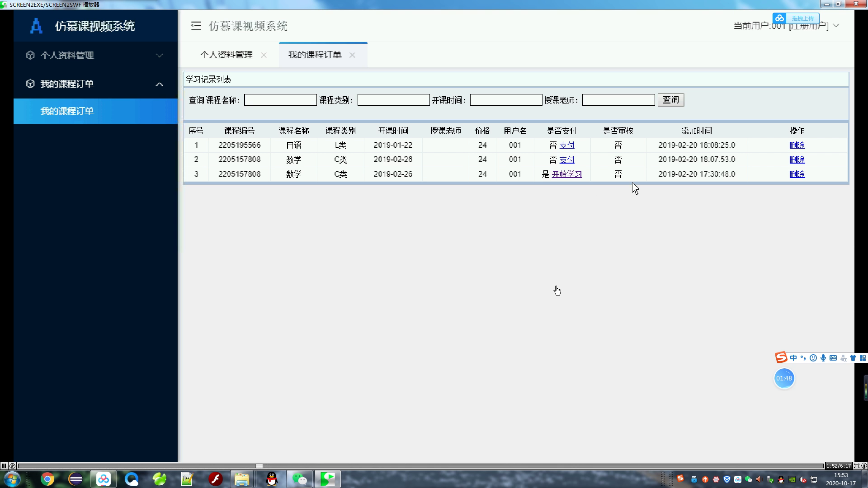Click the player info icon
868x488 pixels.
coord(864,466)
